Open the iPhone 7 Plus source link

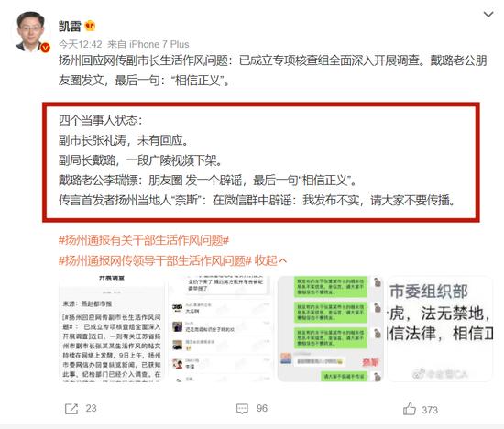pyautogui.click(x=159, y=44)
